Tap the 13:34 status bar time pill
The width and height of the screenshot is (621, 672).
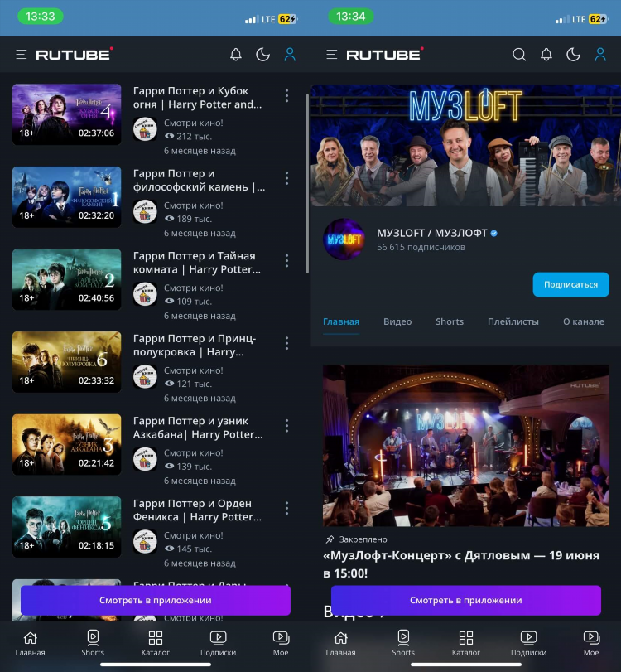[351, 17]
